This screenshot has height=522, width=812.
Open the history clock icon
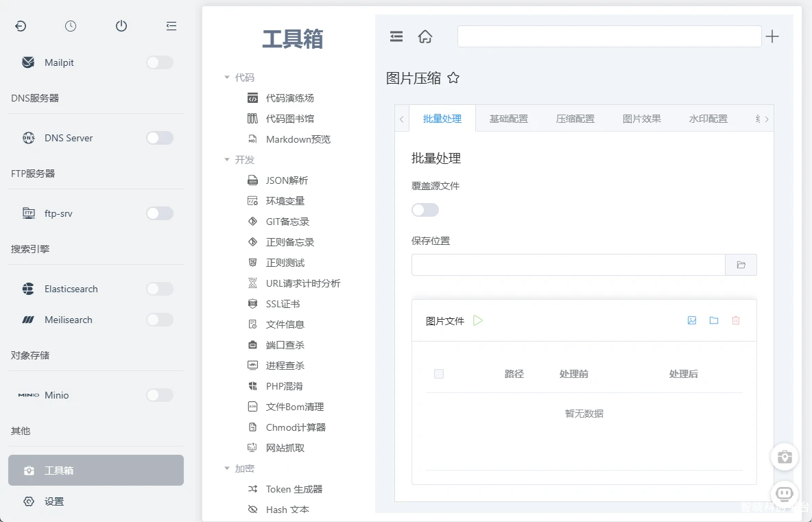click(x=71, y=26)
